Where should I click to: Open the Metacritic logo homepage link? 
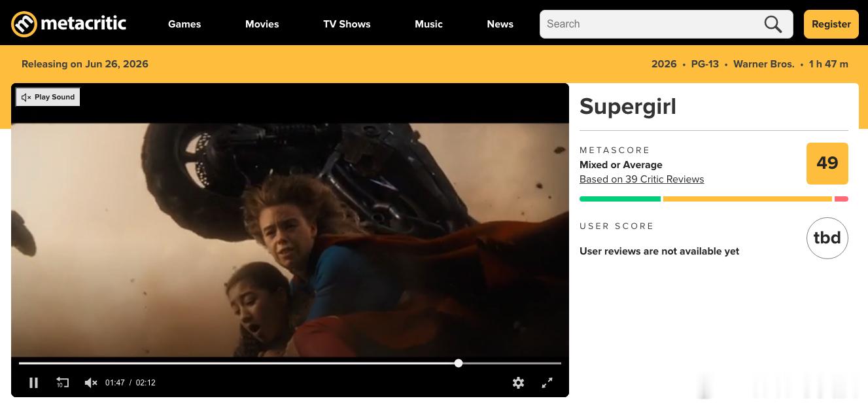pos(69,24)
